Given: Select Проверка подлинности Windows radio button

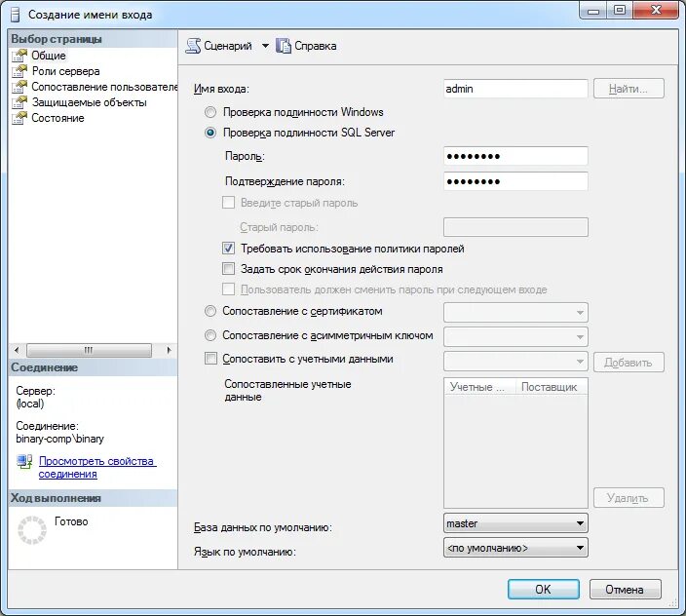Looking at the screenshot, I should click(210, 112).
